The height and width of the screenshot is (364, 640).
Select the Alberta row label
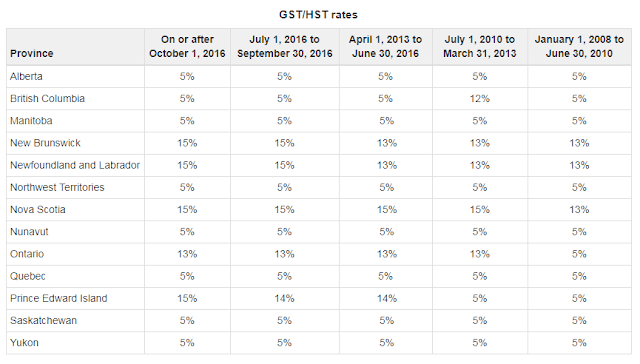pos(26,76)
